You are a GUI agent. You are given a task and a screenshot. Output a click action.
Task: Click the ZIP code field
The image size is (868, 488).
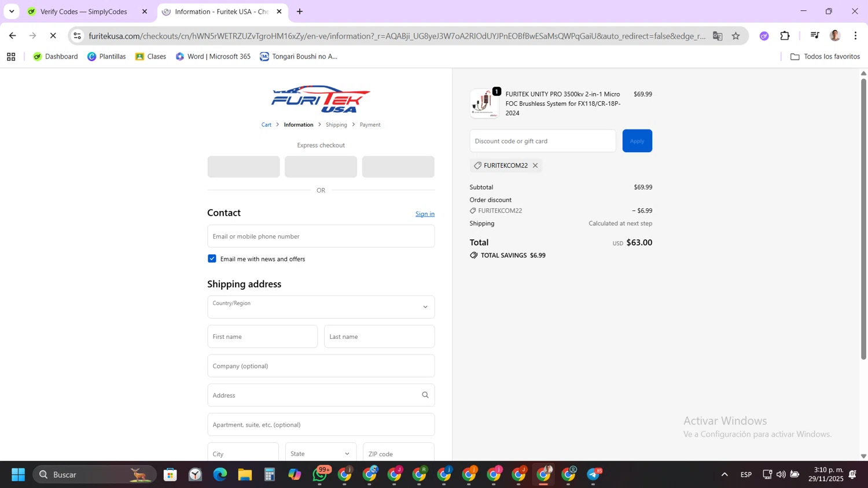click(399, 452)
